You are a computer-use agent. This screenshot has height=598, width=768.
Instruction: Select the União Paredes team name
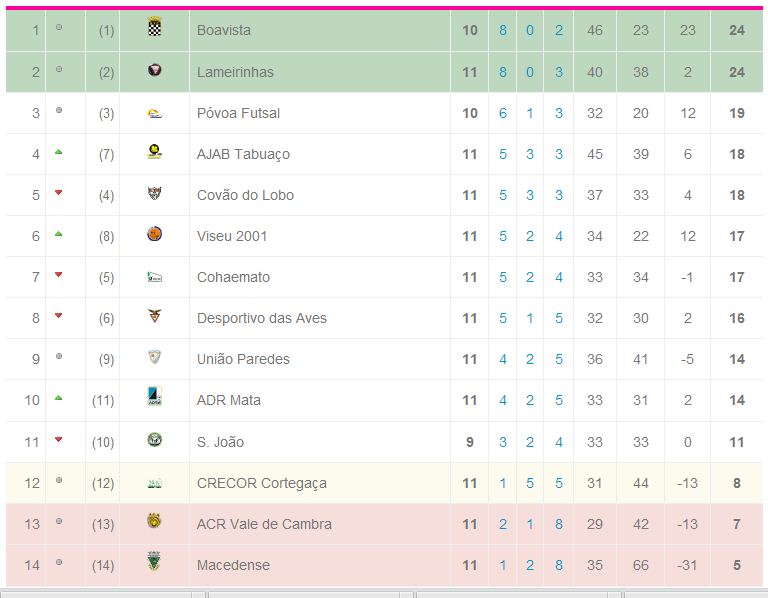coord(243,359)
